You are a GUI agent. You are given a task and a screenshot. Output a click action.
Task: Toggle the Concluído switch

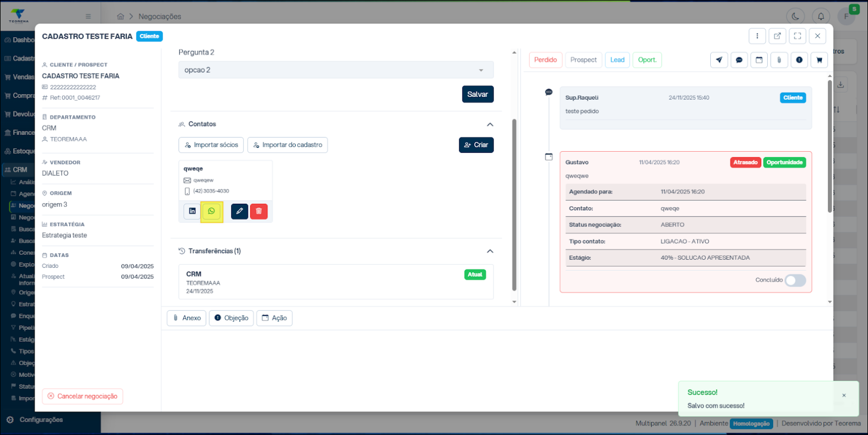coord(795,281)
